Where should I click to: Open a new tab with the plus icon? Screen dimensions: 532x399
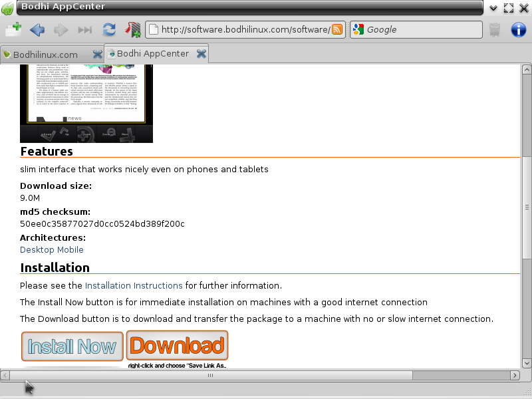coord(13,29)
